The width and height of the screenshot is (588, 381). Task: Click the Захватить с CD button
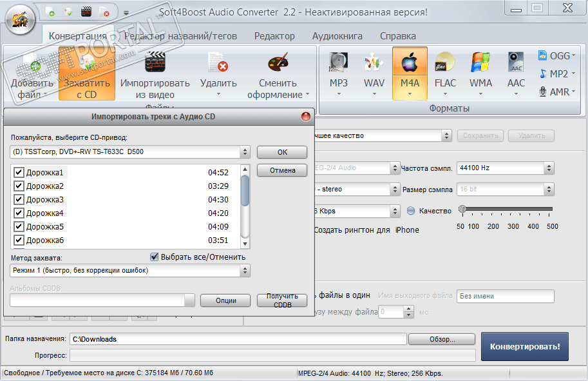click(87, 74)
